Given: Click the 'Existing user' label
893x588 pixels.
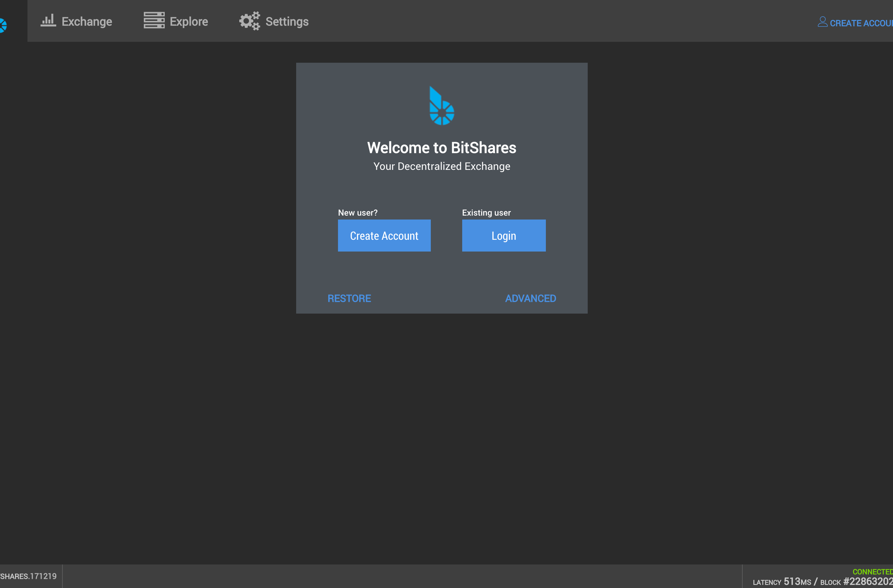Looking at the screenshot, I should (x=486, y=213).
